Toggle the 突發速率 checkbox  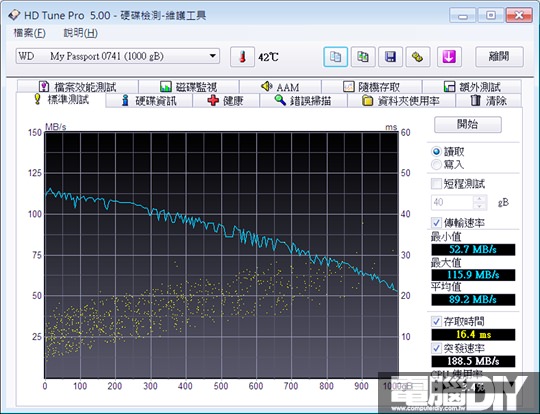tap(436, 348)
